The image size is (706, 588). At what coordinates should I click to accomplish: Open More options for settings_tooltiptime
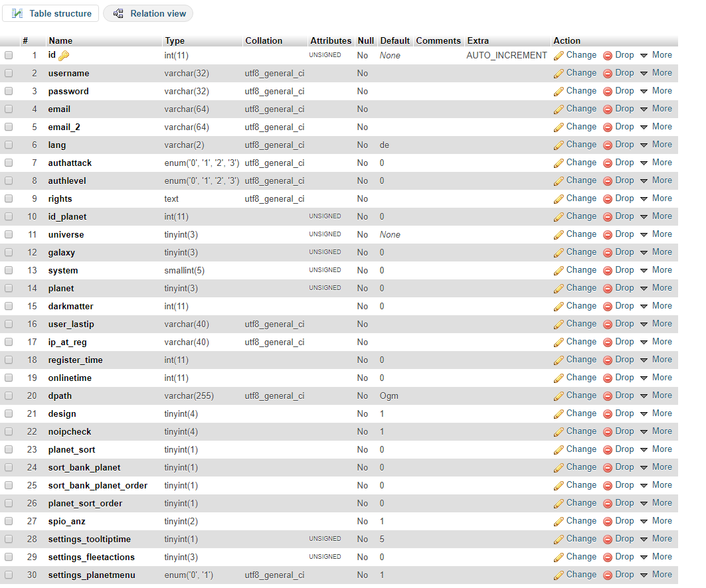pos(656,538)
